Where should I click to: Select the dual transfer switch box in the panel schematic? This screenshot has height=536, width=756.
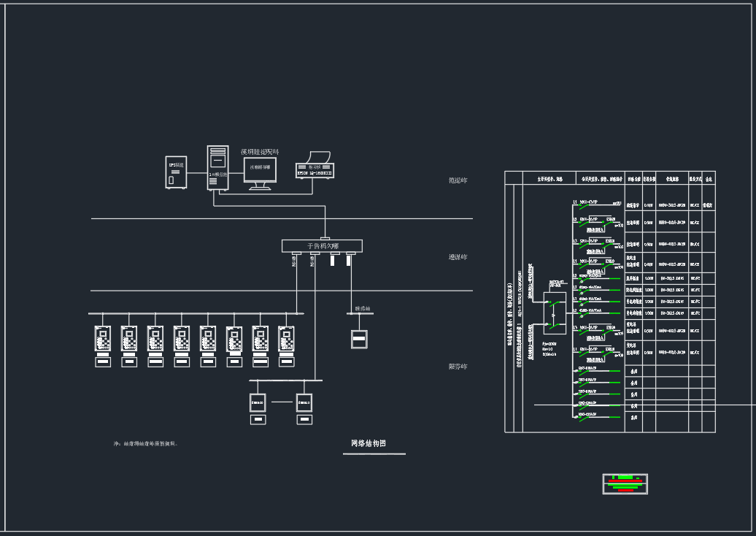tap(555, 310)
